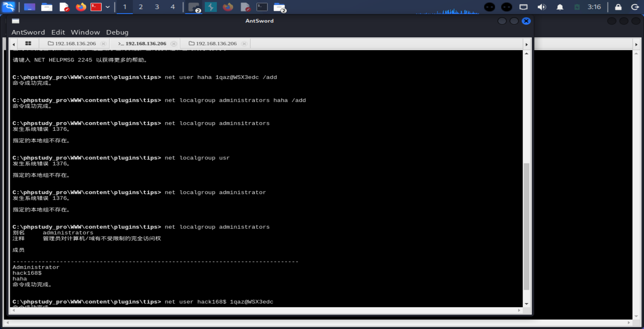Click the 'net localgroup adminsitrators' typo command

click(x=217, y=123)
